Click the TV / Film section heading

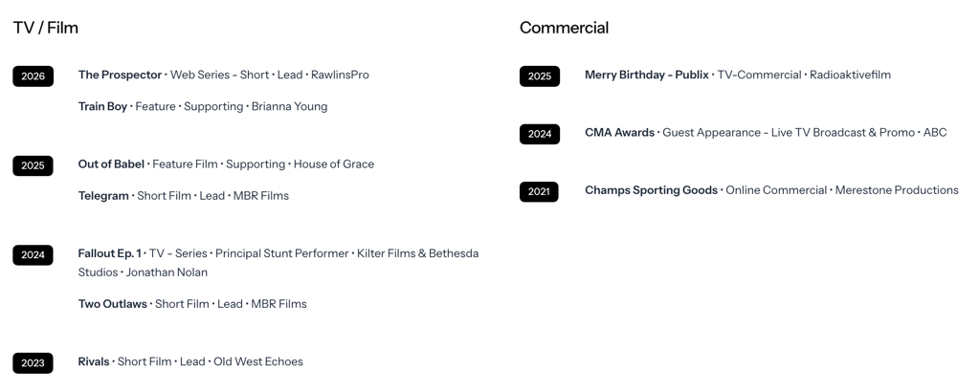tap(45, 28)
